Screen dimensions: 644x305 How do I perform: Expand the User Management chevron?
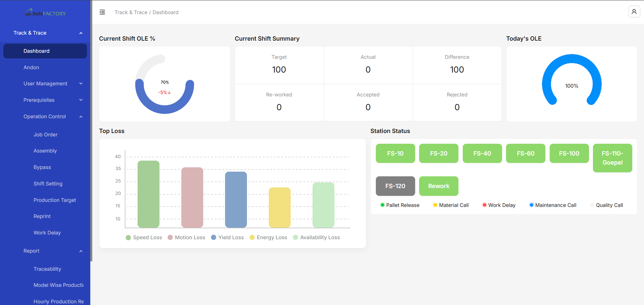tap(81, 84)
